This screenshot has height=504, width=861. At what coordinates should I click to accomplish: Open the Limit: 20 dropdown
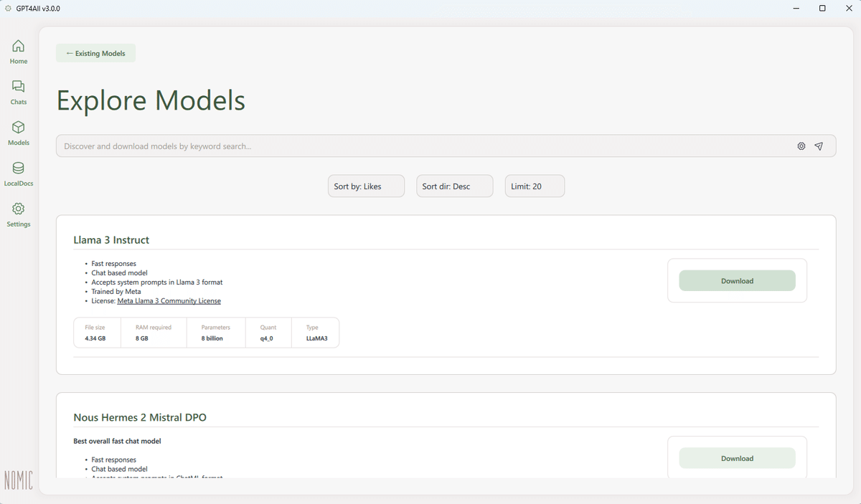tap(535, 186)
